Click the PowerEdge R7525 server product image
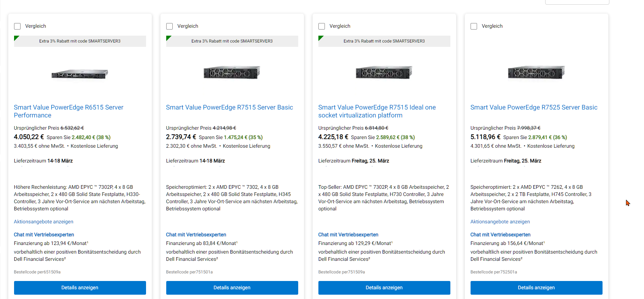 [536, 72]
